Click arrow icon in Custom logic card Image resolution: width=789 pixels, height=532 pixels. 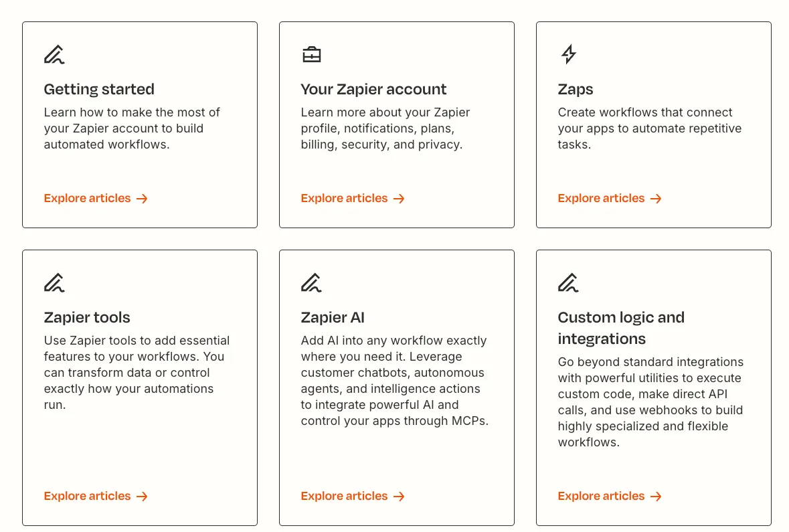pyautogui.click(x=656, y=497)
